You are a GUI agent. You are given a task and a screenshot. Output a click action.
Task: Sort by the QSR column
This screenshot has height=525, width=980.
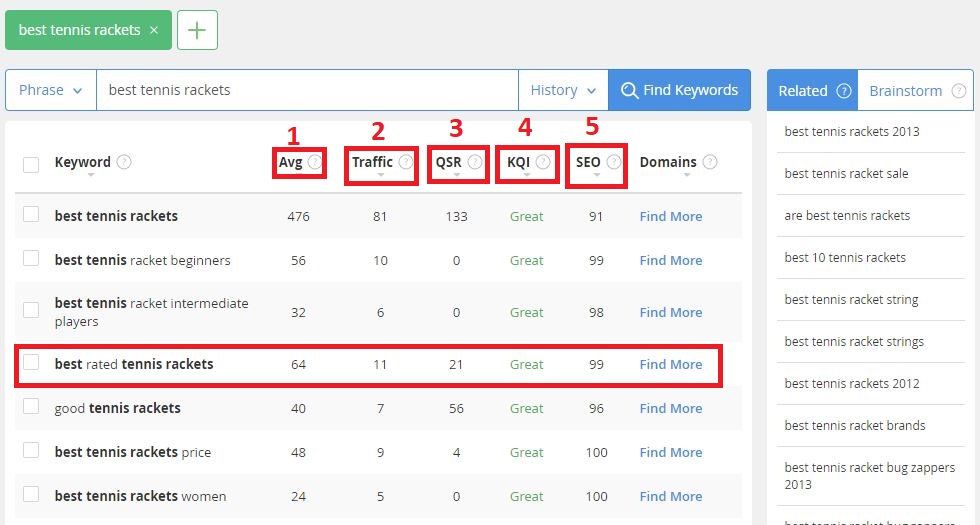point(448,162)
